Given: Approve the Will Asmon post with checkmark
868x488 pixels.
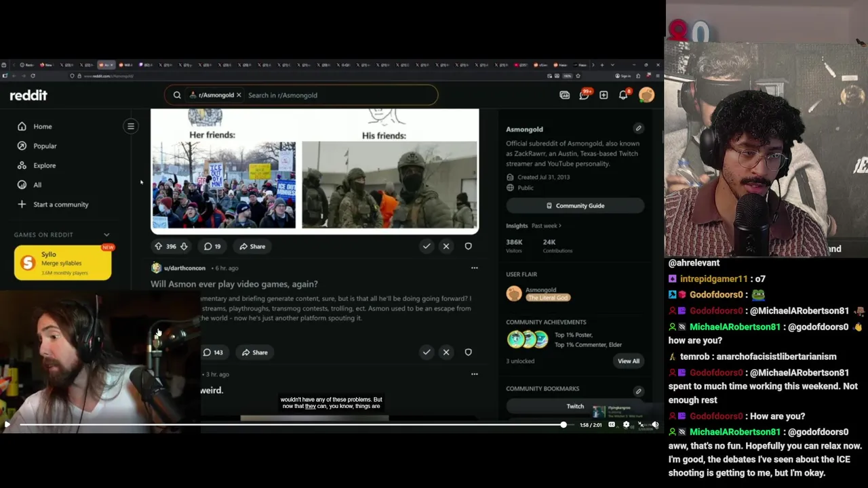Looking at the screenshot, I should 427,352.
